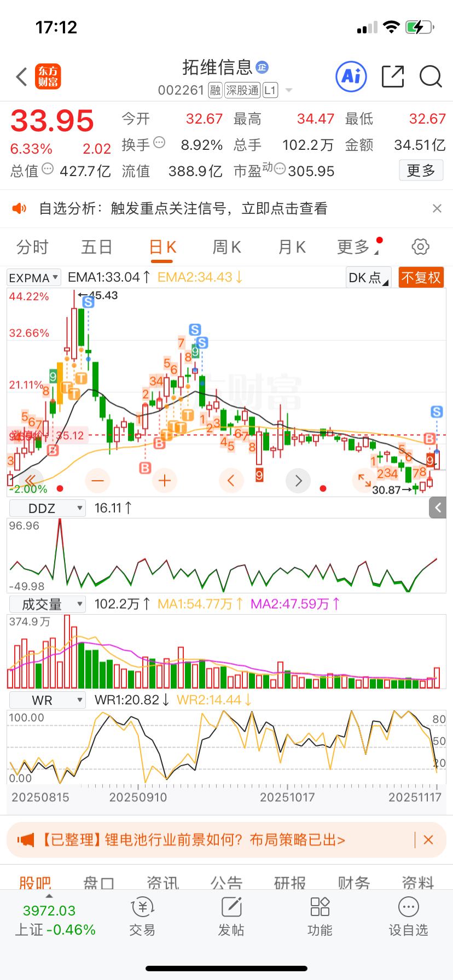Tap the blue S marker at 45.43 peak
This screenshot has height=980, width=453.
click(88, 302)
